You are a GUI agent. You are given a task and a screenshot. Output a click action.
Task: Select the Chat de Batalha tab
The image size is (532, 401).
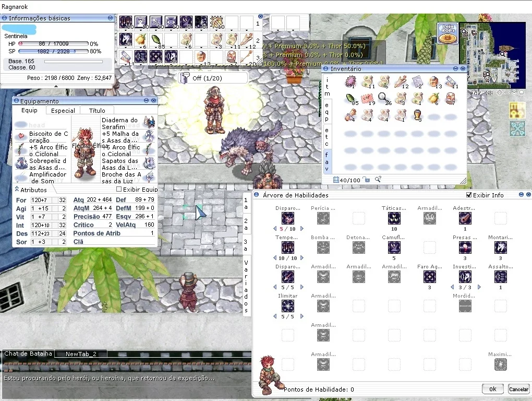[x=28, y=353]
